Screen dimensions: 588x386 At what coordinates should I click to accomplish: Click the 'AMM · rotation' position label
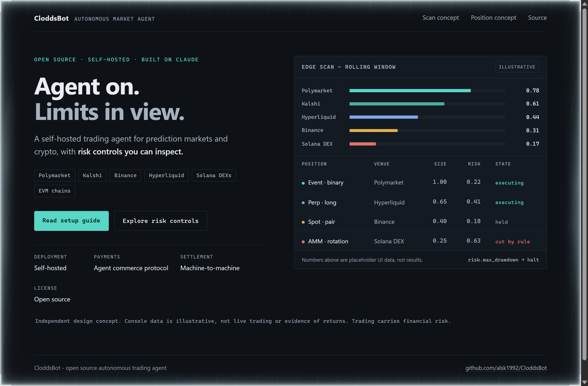coord(328,241)
